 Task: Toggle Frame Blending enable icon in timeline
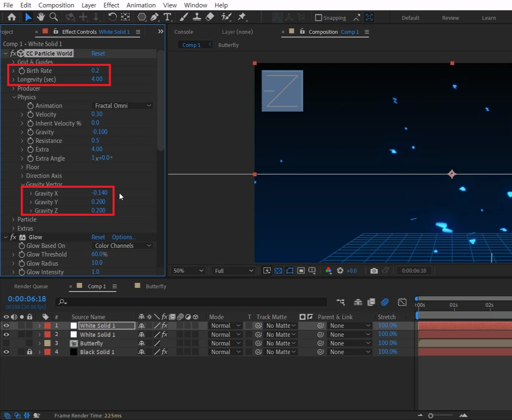[371, 302]
